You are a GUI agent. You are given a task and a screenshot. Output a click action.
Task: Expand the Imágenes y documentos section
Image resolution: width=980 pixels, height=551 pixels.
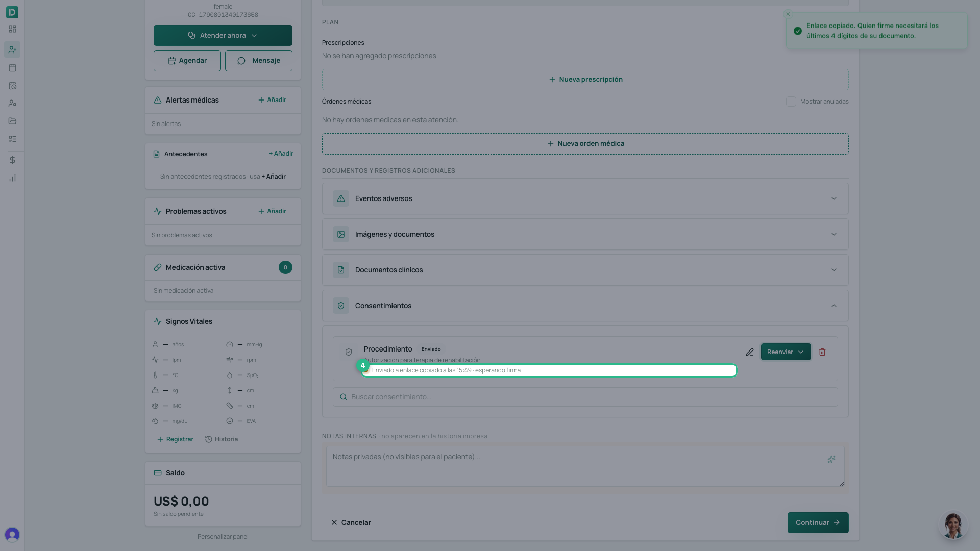585,234
